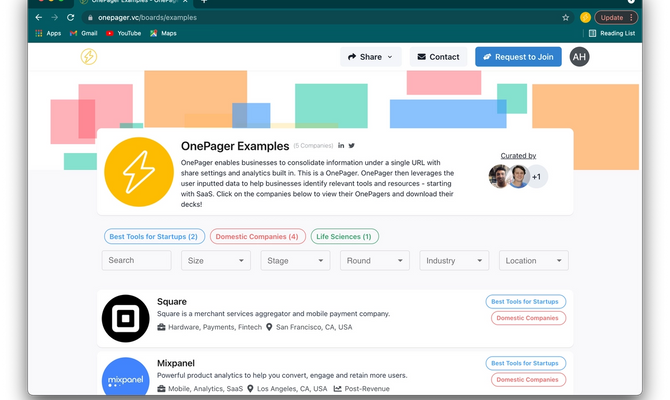Click Mixpanel's Post-Revenue chart icon
This screenshot has height=400, width=670.
click(338, 388)
